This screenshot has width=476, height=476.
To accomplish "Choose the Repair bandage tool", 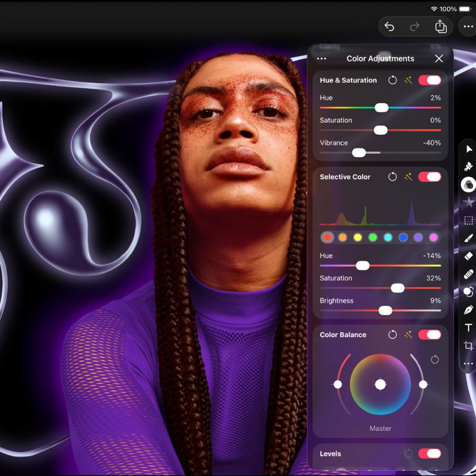I will pyautogui.click(x=468, y=274).
